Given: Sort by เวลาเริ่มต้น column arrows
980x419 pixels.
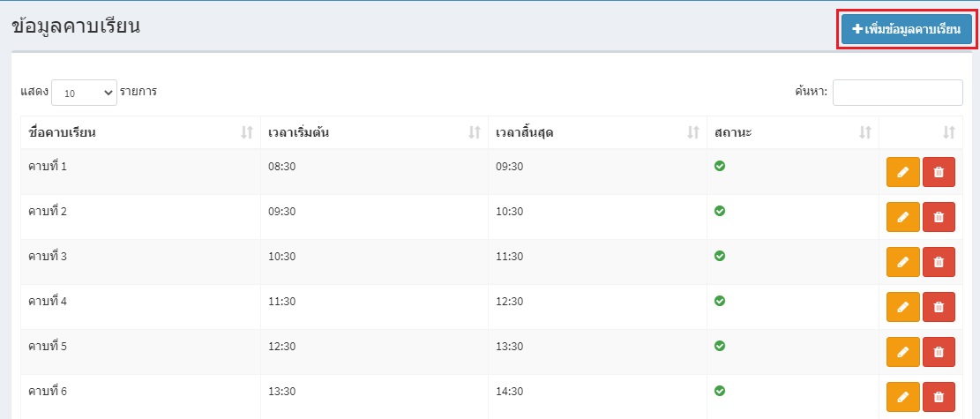Looking at the screenshot, I should click(475, 132).
